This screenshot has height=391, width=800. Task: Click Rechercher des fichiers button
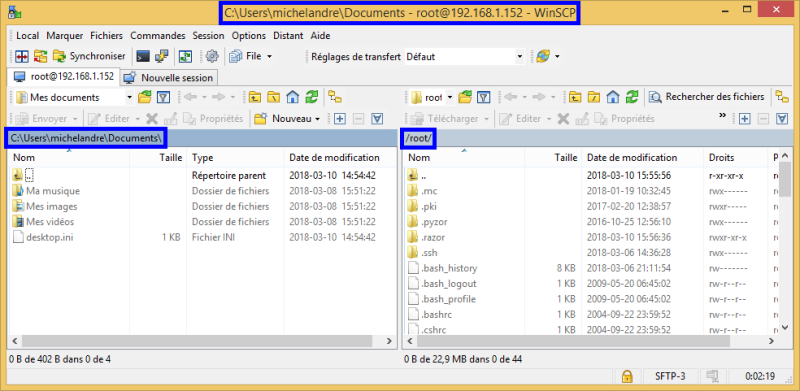click(x=708, y=97)
